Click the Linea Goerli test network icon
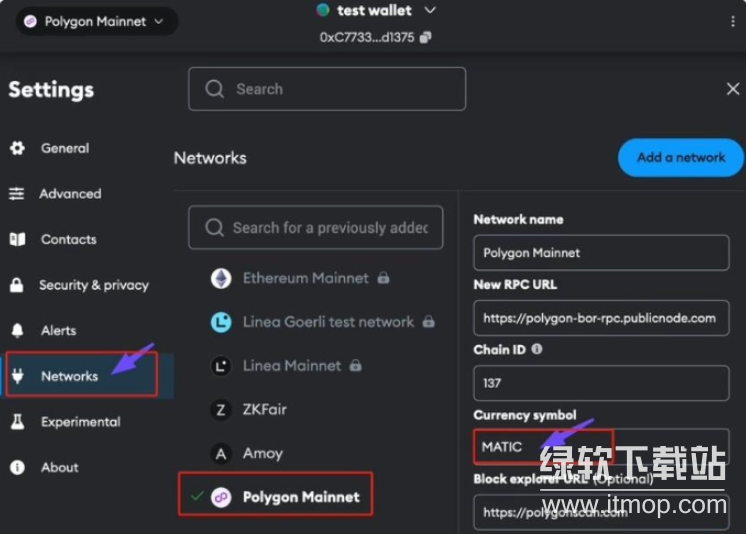 pos(221,322)
